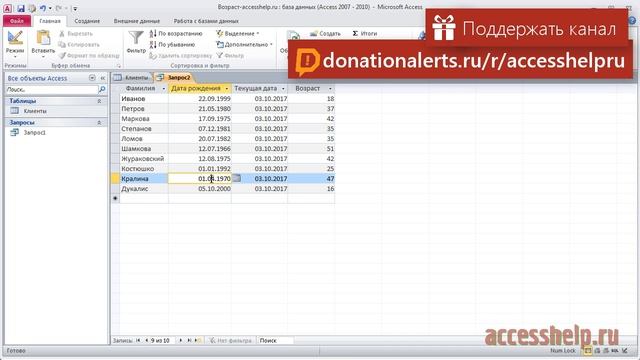Switch to SQL view status bar icon
The image size is (640, 360).
coord(615,351)
